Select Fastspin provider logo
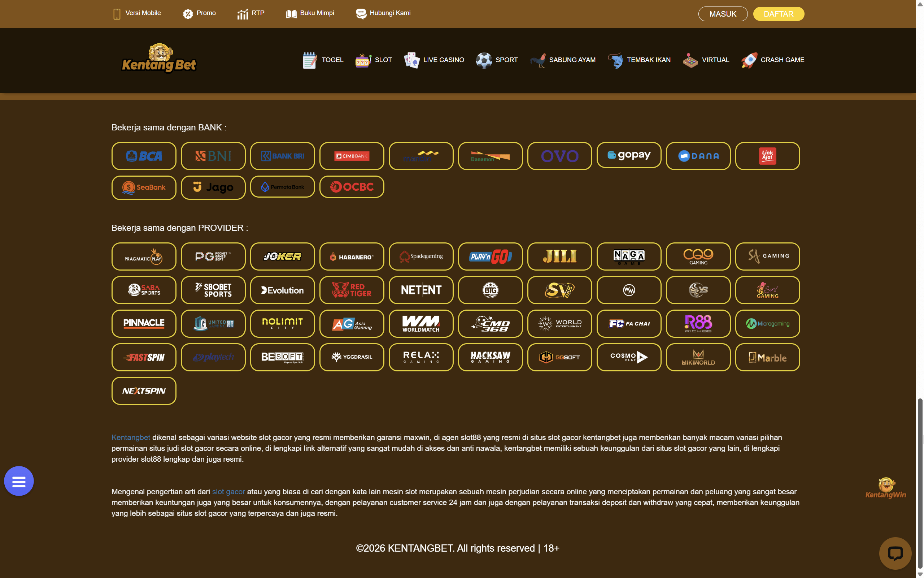This screenshot has width=924, height=578. [x=144, y=357]
